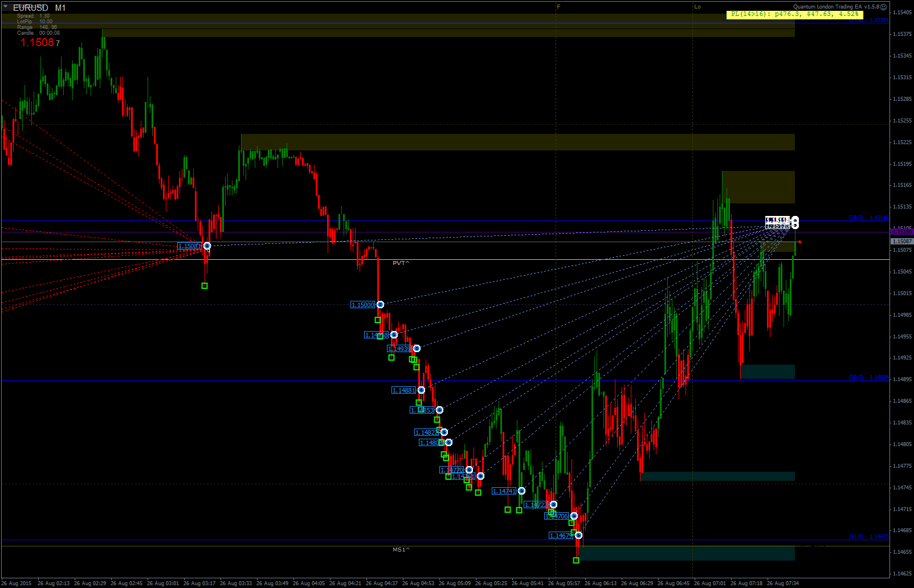Click the Candle 00:00:08 countdown text
This screenshot has width=914, height=588.
(38, 33)
